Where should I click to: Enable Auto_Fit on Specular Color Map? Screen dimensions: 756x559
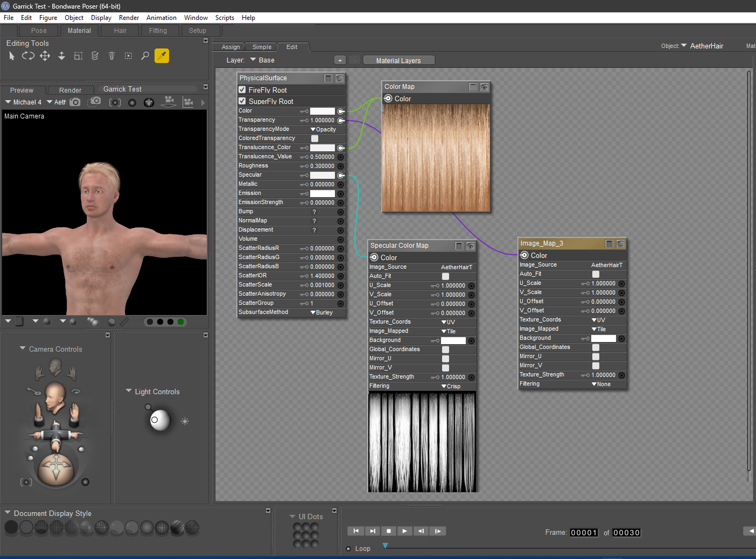tap(445, 276)
